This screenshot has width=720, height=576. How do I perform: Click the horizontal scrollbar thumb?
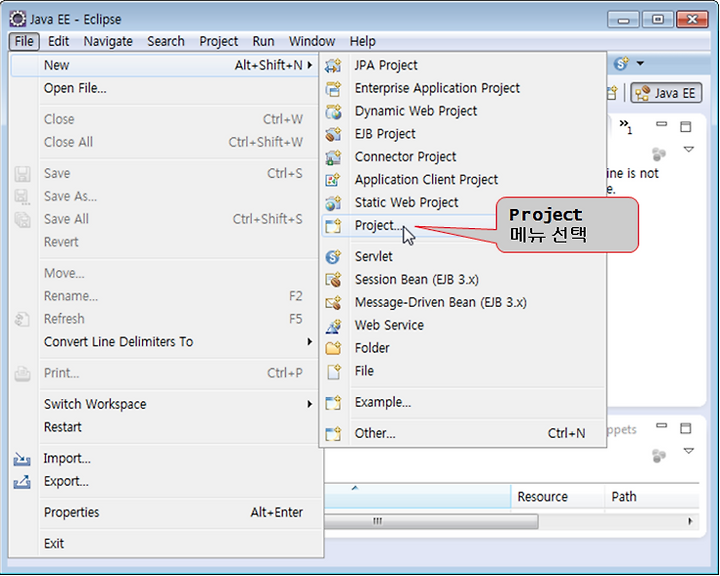pyautogui.click(x=431, y=521)
